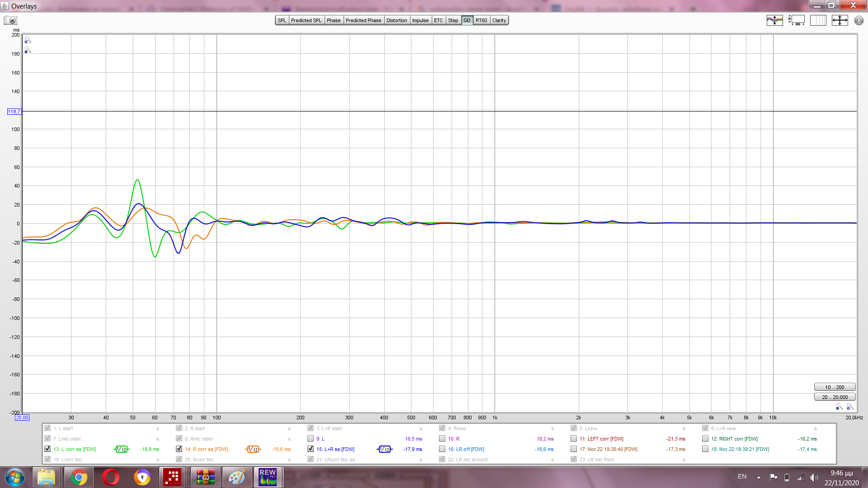868x488 pixels.
Task: Switch to the RT60 tab
Action: point(481,20)
